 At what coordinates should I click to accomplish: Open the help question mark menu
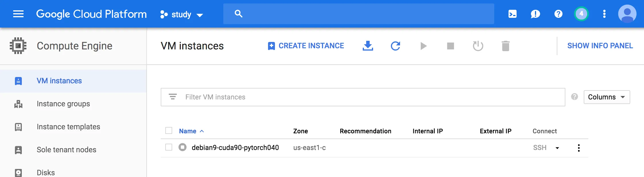(558, 14)
